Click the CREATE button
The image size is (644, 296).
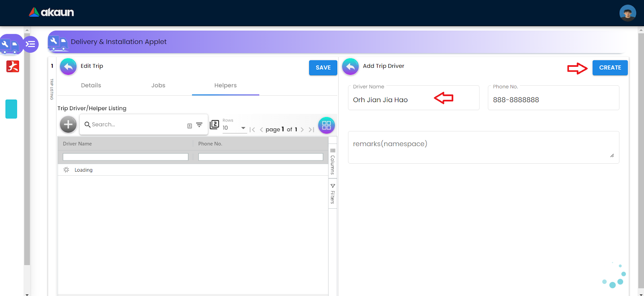(x=610, y=68)
